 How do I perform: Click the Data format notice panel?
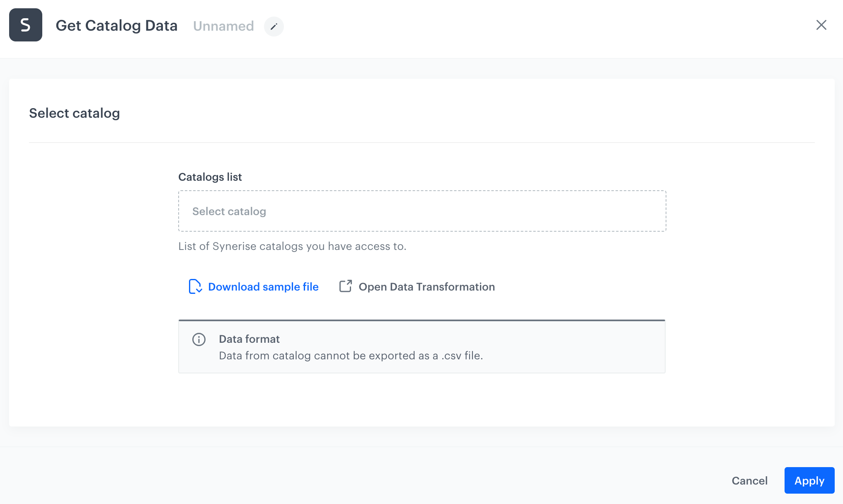click(421, 346)
